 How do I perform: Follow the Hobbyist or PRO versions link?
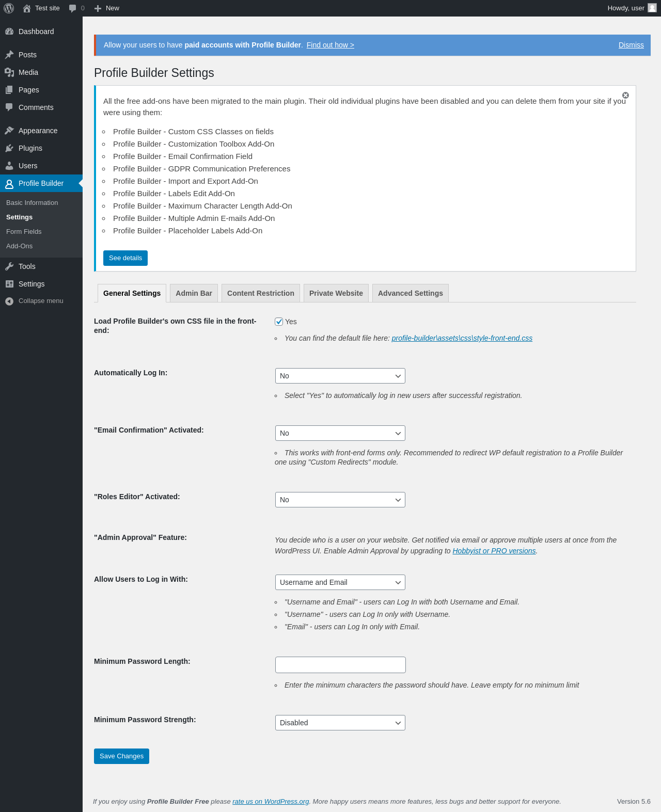494,551
